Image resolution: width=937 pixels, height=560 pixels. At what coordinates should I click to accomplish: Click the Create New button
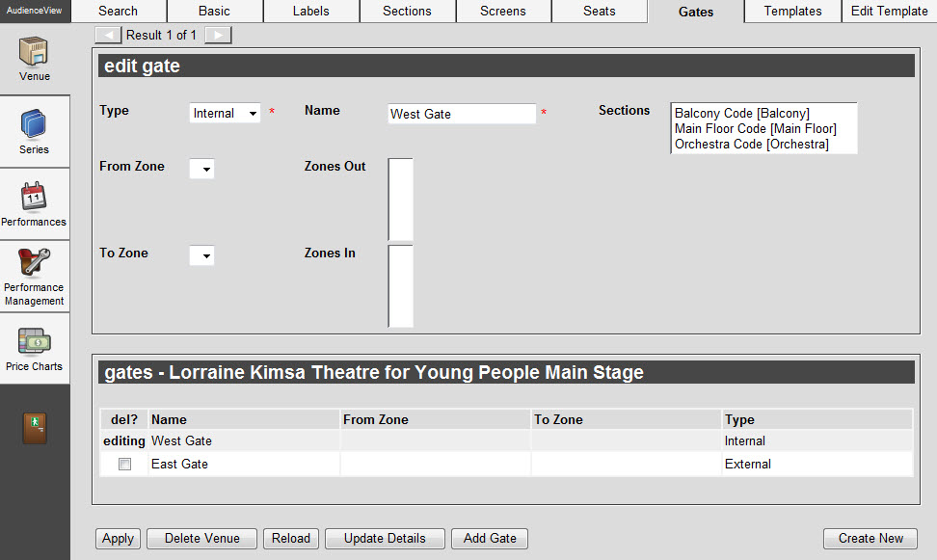pos(870,539)
